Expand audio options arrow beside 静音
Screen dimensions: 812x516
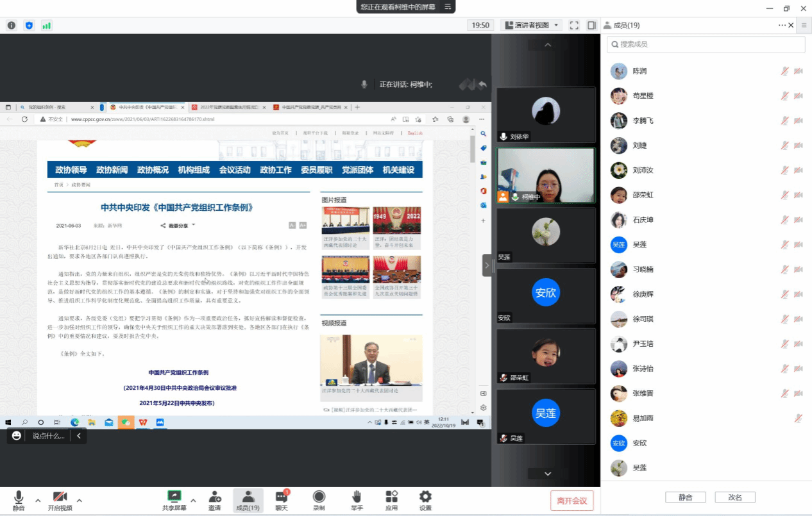click(x=38, y=500)
